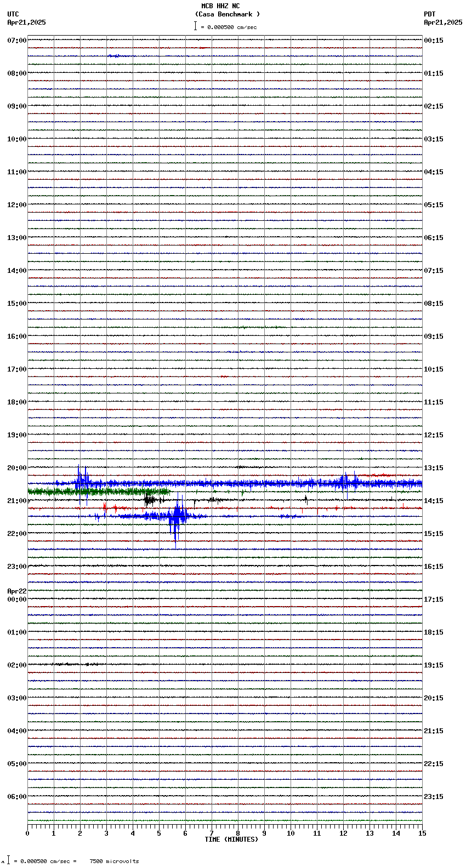Click the small blue blip in the 07:00 hour
466x868 pixels.
click(114, 56)
